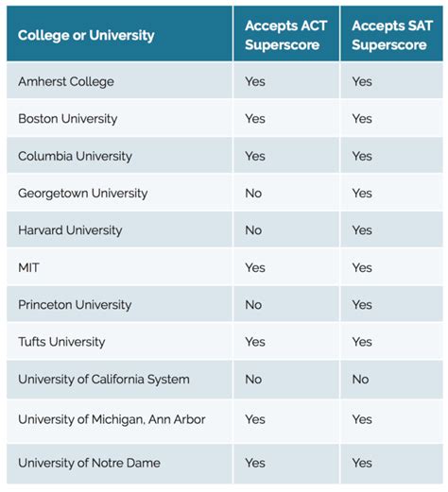This screenshot has width=448, height=492.
Task: Click the University of California System cell
Action: click(x=119, y=379)
